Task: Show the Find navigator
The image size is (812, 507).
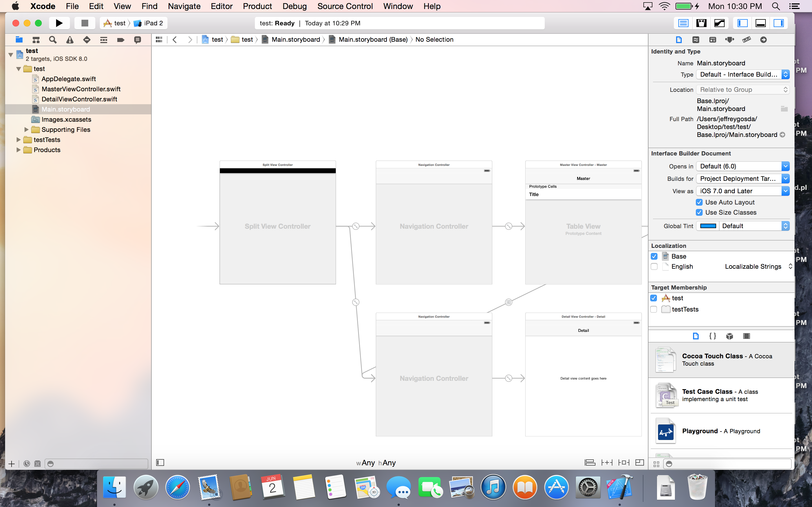Action: pyautogui.click(x=53, y=40)
